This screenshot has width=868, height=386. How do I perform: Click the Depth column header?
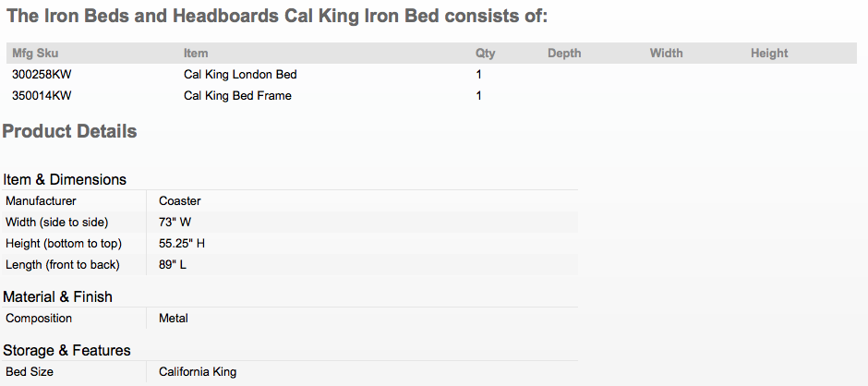[564, 54]
